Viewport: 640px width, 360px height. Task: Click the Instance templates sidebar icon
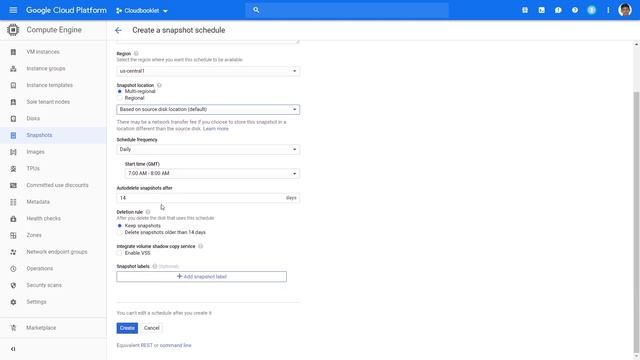point(13,85)
